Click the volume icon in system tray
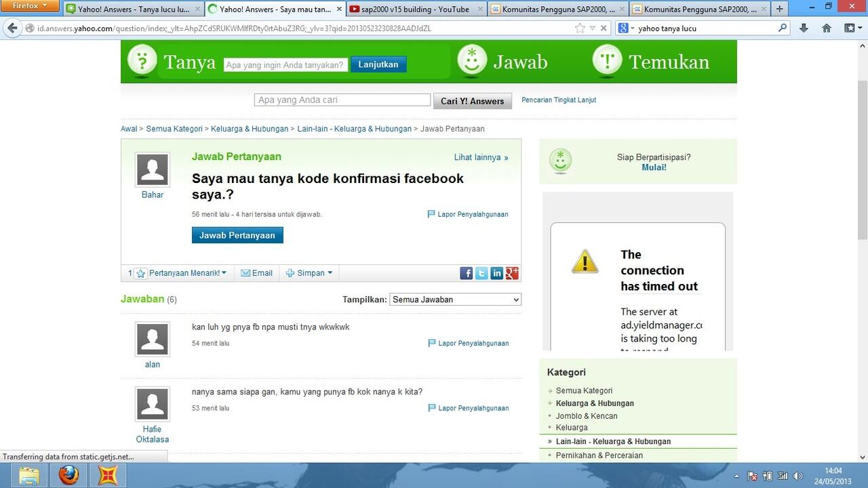This screenshot has width=868, height=488. tap(798, 476)
